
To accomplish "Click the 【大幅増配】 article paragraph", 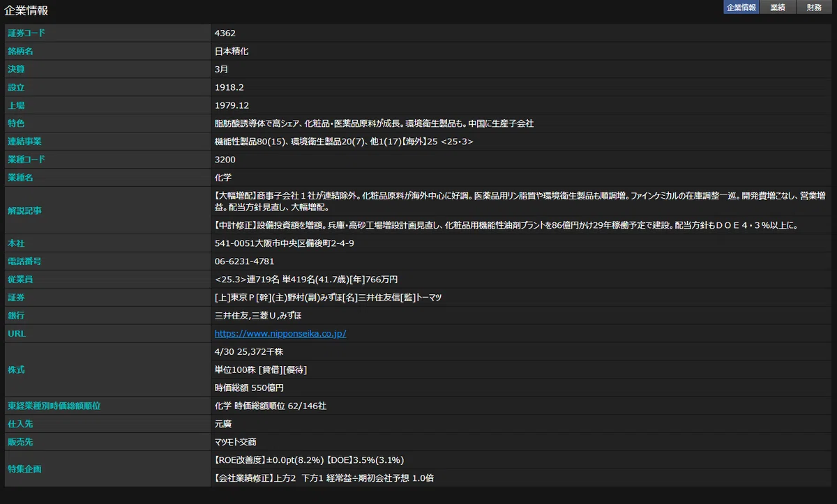I will [x=520, y=201].
